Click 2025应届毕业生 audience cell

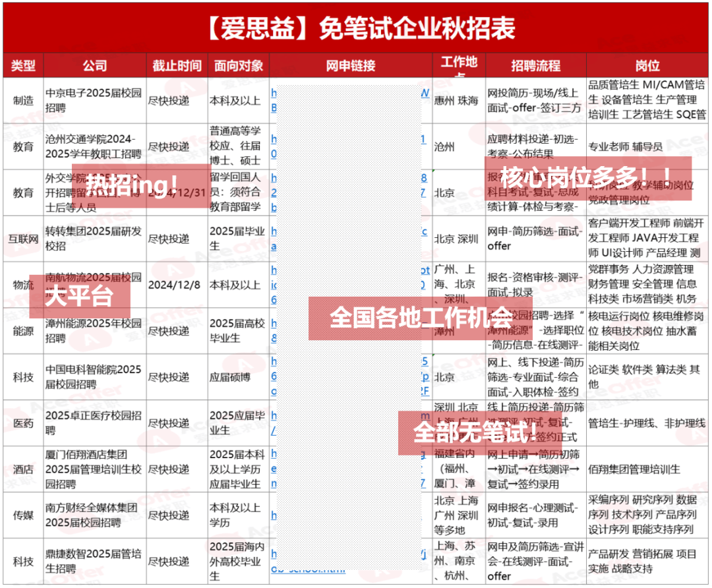pos(239,423)
